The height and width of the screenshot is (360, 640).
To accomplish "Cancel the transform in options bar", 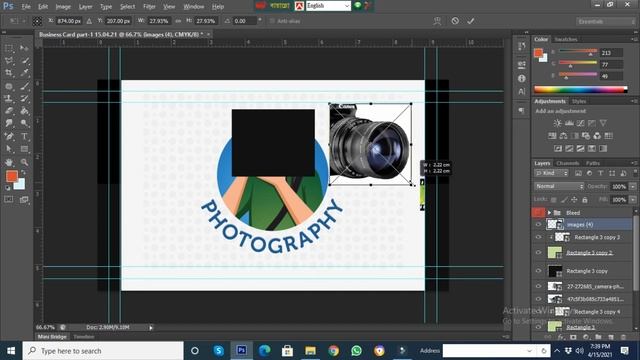I will click(x=455, y=21).
